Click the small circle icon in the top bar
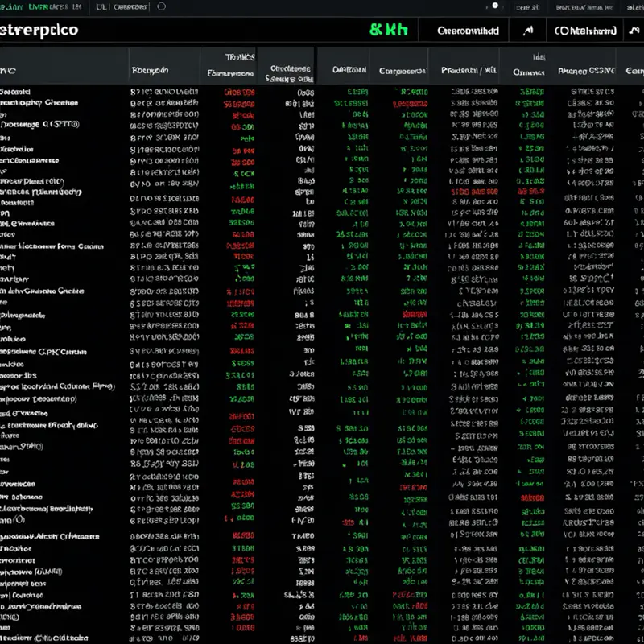 click(x=162, y=6)
